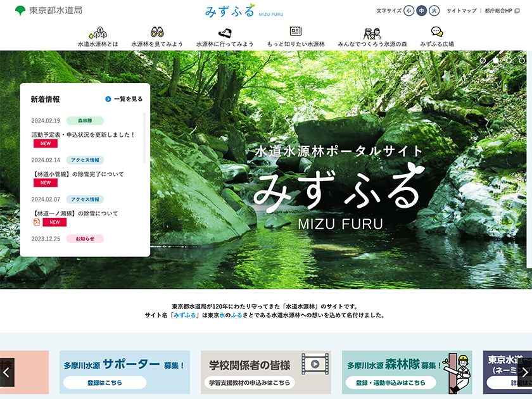Open the みんなでつくろう水源の森 menu
The image size is (532, 399).
click(372, 44)
